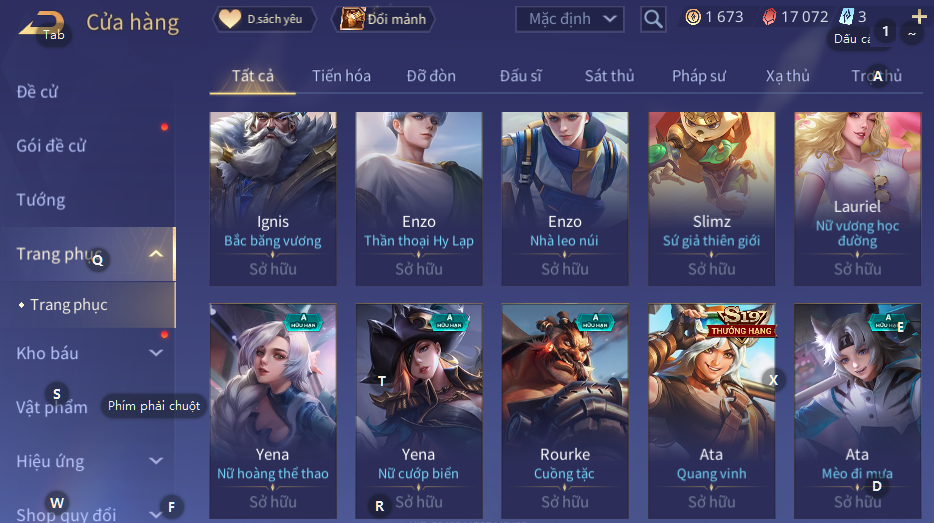This screenshot has height=523, width=934.
Task: Open Ata Quang vinh skin card
Action: click(x=711, y=410)
